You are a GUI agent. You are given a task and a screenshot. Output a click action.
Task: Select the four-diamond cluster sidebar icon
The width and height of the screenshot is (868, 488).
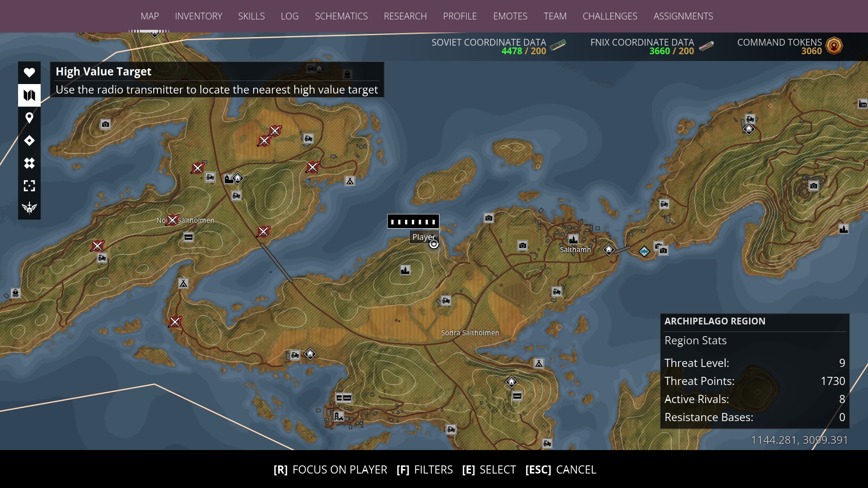pos(29,163)
